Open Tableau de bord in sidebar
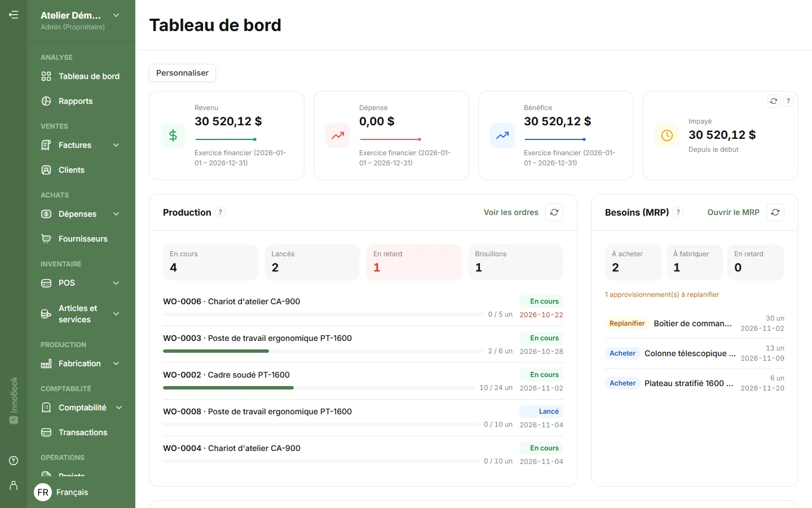The width and height of the screenshot is (812, 508). pos(81,76)
